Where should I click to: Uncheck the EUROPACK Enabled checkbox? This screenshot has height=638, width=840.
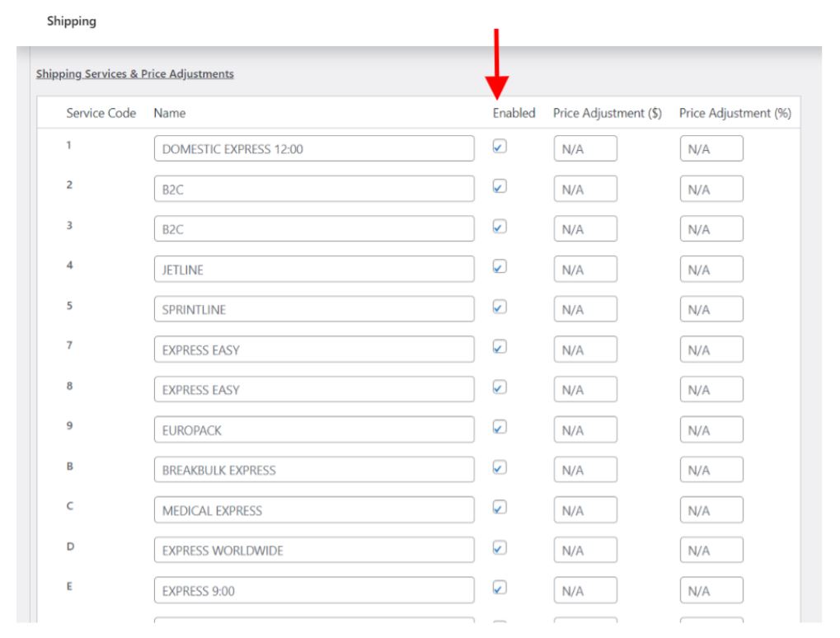coord(500,428)
